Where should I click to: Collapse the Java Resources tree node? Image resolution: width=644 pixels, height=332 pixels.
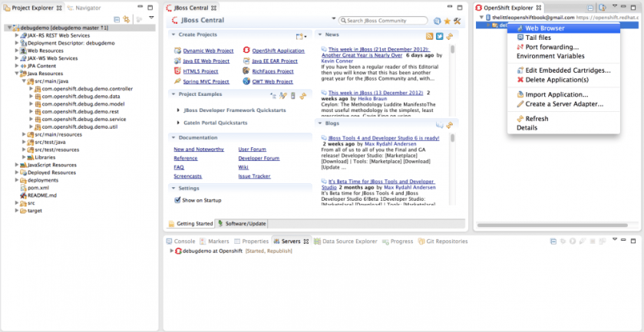pyautogui.click(x=17, y=74)
